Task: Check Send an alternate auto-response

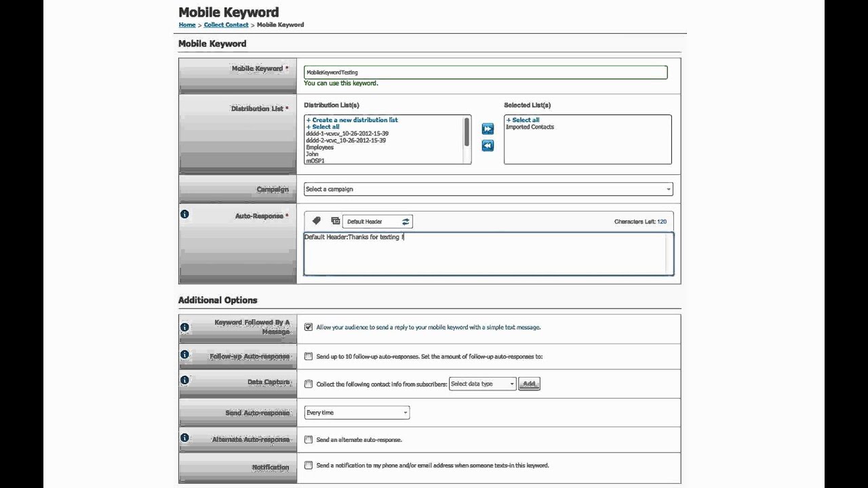Action: click(309, 440)
